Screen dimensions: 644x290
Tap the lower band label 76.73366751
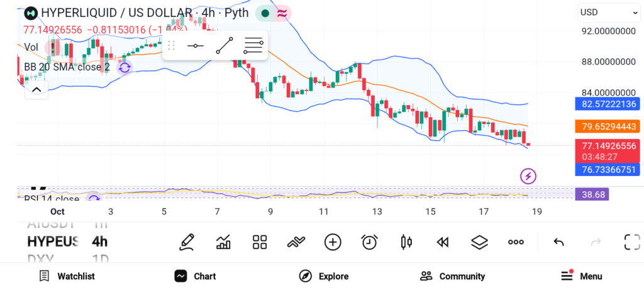(608, 169)
